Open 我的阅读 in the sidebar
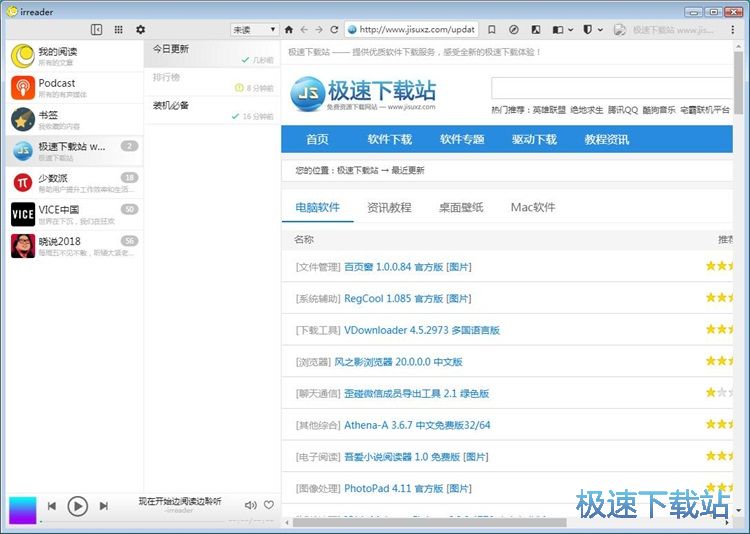Viewport: 750px width, 534px height. pyautogui.click(x=75, y=56)
